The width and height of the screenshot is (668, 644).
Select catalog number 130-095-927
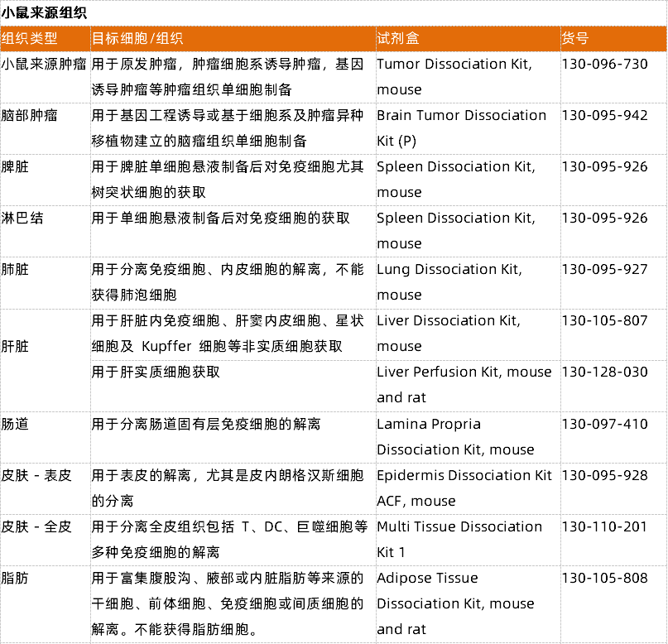click(x=604, y=269)
